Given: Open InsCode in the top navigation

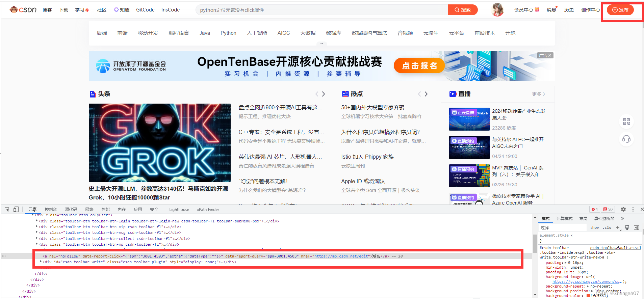Looking at the screenshot, I should coord(171,10).
